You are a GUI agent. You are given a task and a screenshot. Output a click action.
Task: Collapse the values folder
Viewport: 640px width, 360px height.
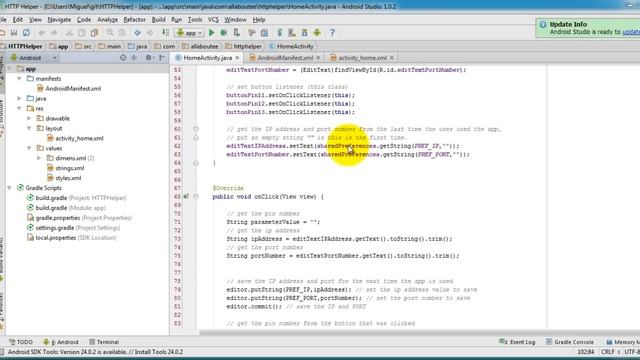click(x=29, y=148)
